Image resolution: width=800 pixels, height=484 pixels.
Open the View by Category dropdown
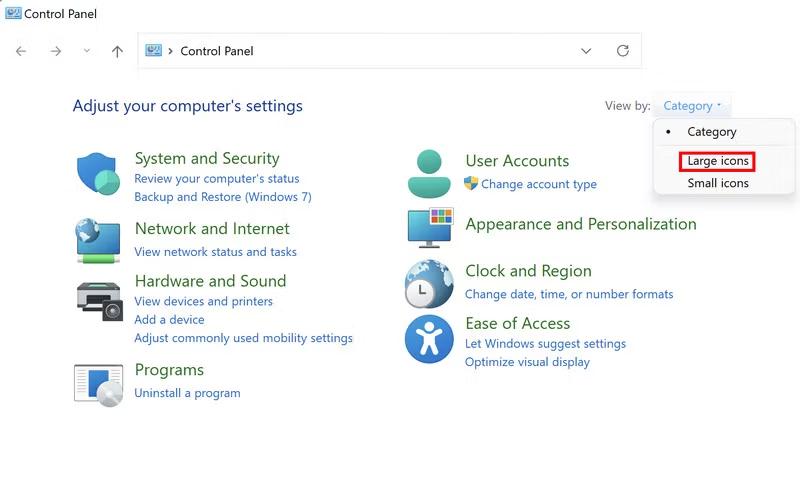tap(692, 106)
